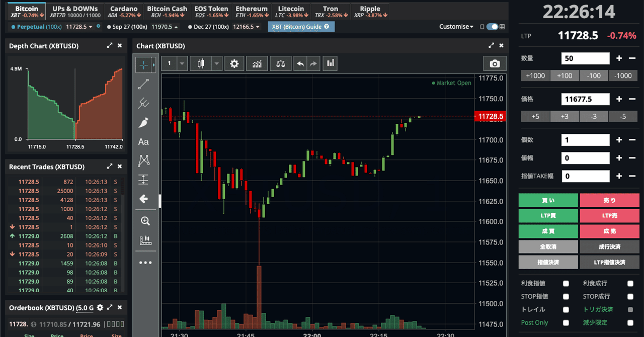
Task: Click the back arrow in drawing toolbar
Action: tap(143, 199)
